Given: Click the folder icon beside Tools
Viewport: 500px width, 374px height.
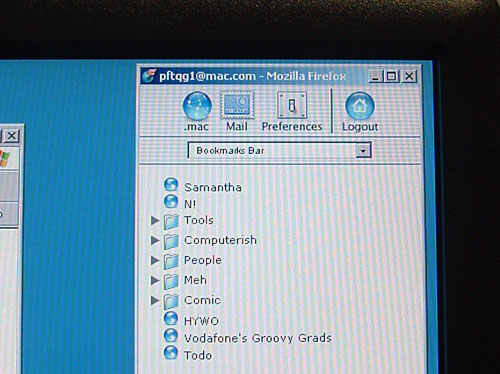Looking at the screenshot, I should [171, 221].
